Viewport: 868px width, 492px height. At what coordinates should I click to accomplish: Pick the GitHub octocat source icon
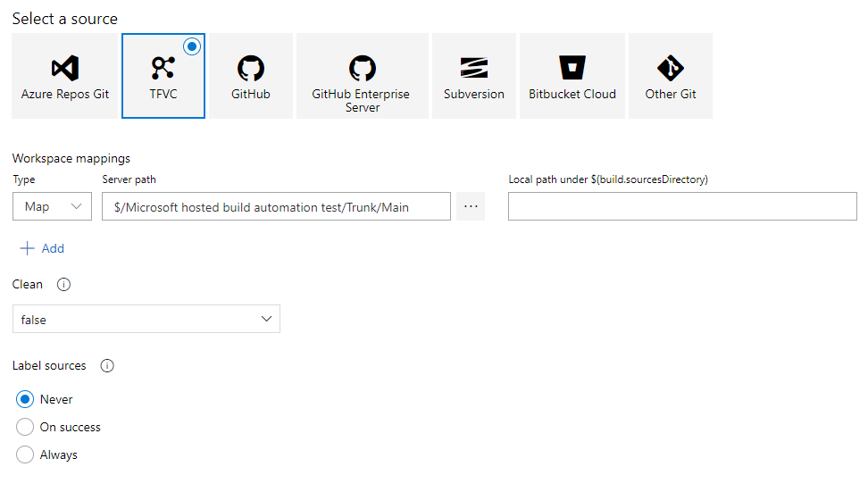(251, 68)
